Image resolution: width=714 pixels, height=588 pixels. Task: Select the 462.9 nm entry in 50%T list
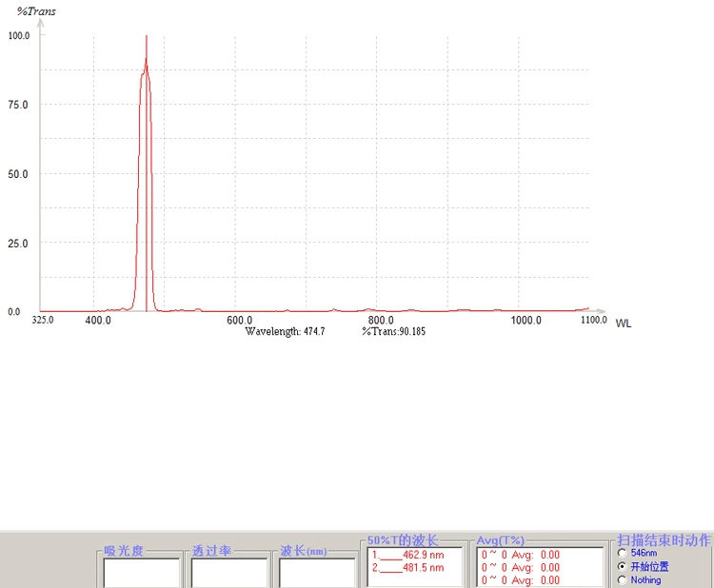(408, 555)
